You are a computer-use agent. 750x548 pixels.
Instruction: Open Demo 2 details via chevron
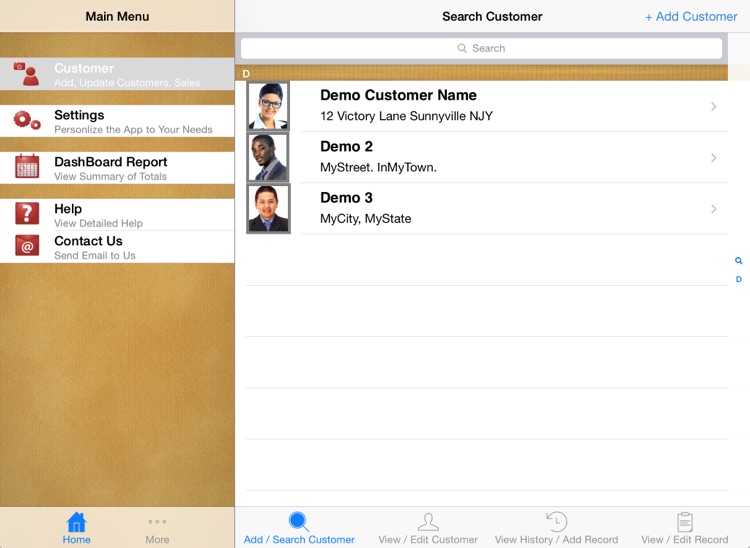(x=713, y=157)
